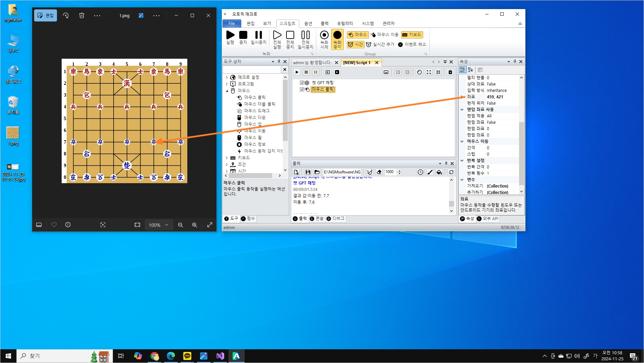This screenshot has width=644, height=363.
Task: Toggle the 마우스 recording option in ribbon
Action: pyautogui.click(x=357, y=35)
